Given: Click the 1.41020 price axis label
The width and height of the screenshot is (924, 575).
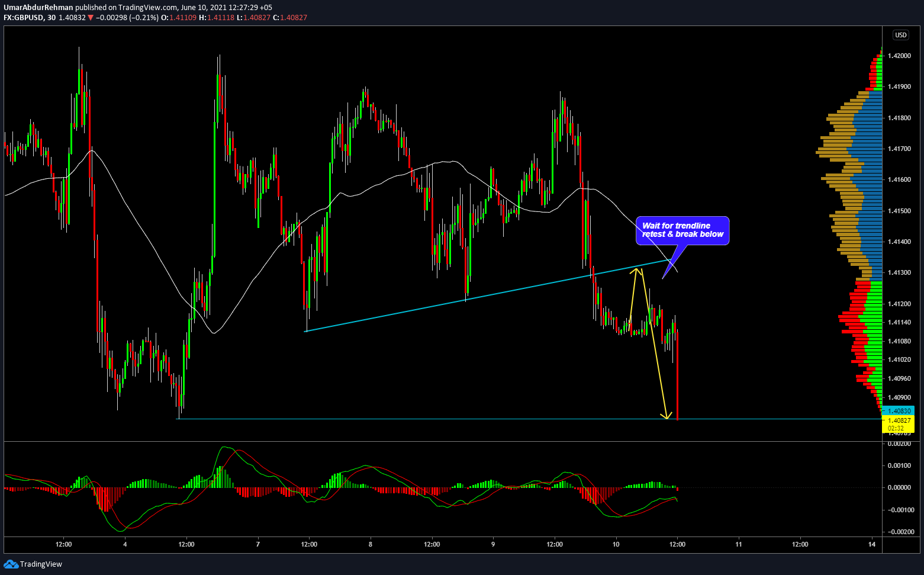Looking at the screenshot, I should click(x=899, y=359).
